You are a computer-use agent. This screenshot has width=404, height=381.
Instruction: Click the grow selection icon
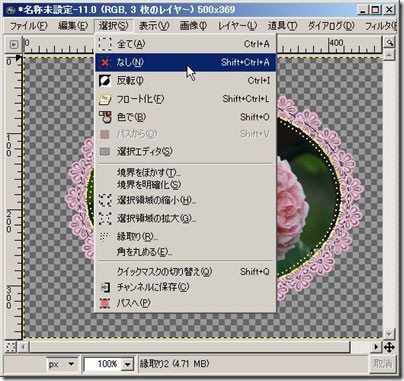click(x=105, y=219)
